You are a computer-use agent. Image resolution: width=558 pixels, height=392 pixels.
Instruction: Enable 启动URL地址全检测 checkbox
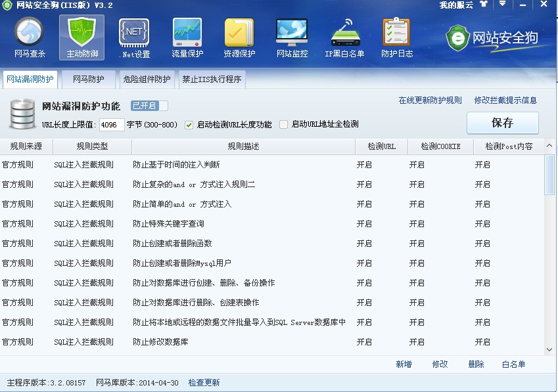[284, 124]
